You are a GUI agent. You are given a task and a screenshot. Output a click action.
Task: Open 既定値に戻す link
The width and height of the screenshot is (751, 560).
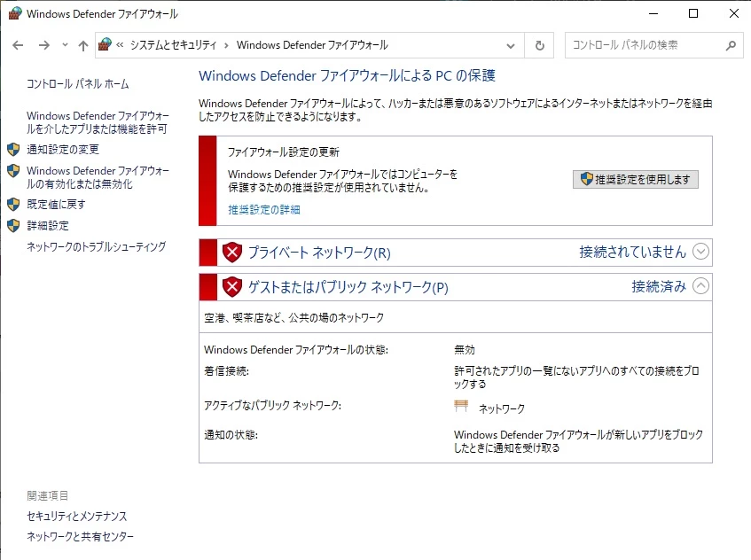click(56, 205)
